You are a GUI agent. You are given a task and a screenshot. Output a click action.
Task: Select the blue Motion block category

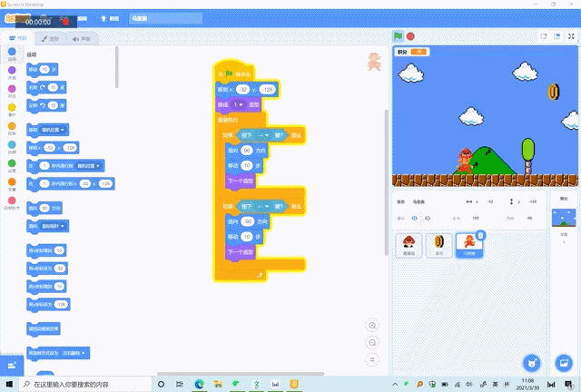[x=12, y=54]
